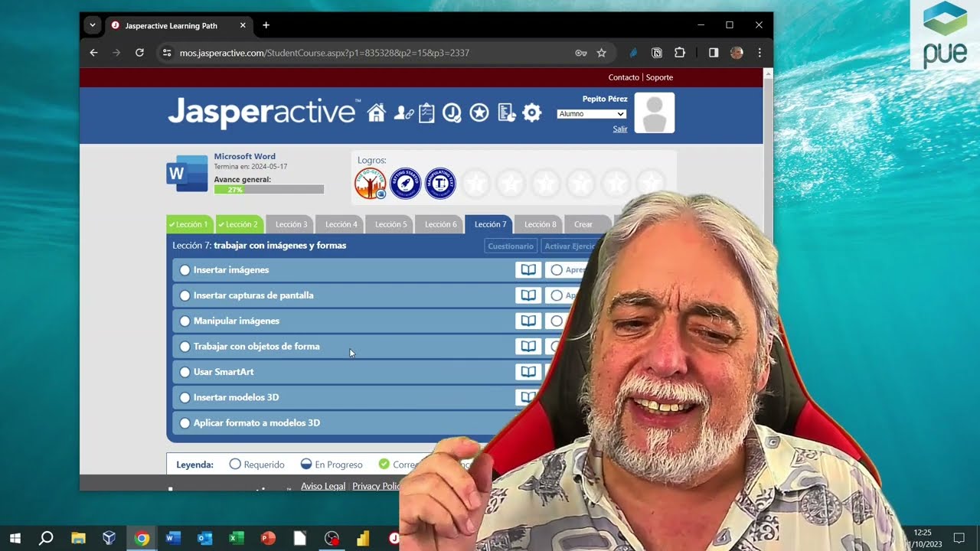Open the star achievements icon in header
The width and height of the screenshot is (980, 551).
[479, 113]
